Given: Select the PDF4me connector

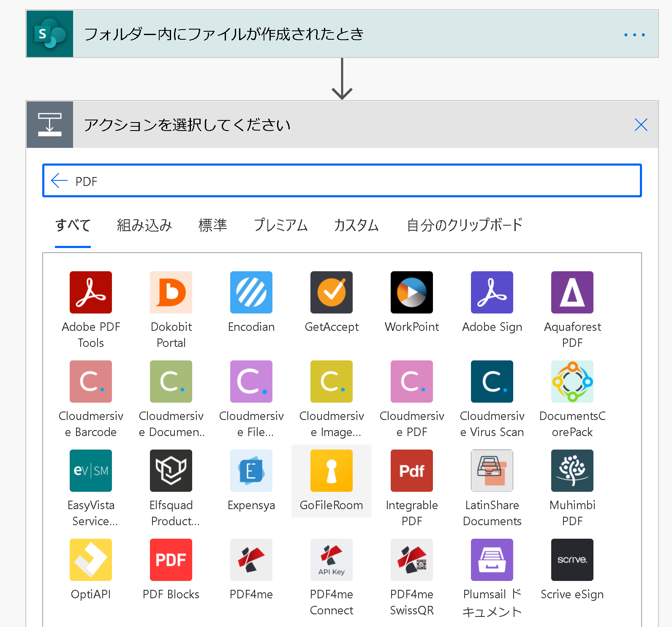Looking at the screenshot, I should point(251,560).
